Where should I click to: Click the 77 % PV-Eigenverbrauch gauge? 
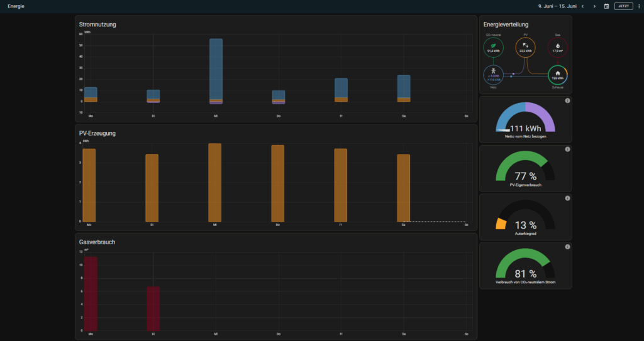coord(525,166)
